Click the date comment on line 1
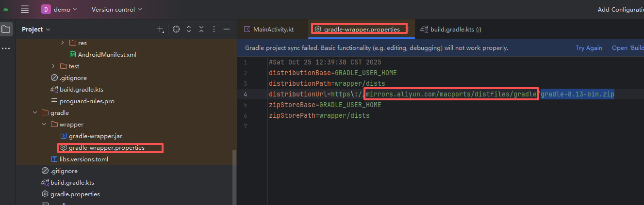Image resolution: width=644 pixels, height=205 pixels. tap(325, 62)
